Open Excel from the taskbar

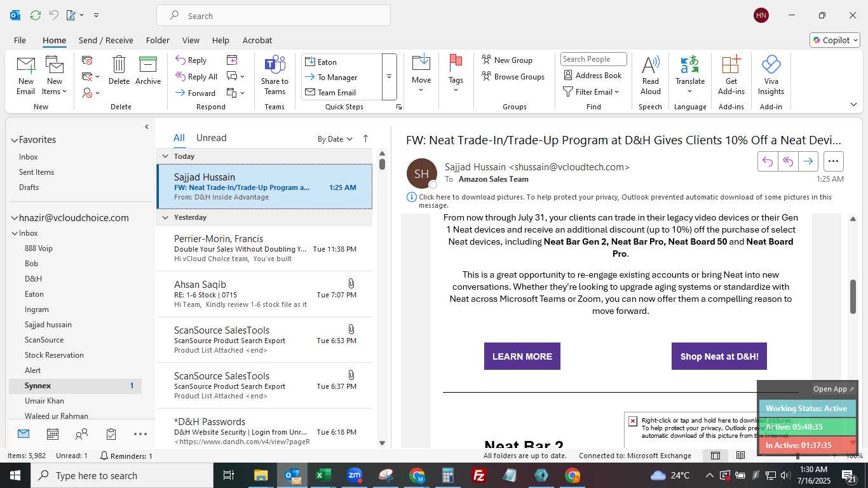pos(322,475)
